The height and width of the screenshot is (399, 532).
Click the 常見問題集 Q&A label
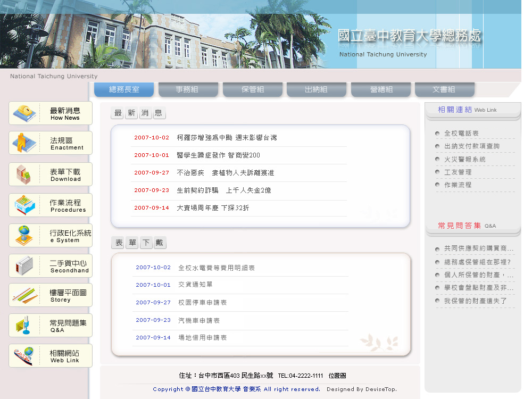pos(68,326)
